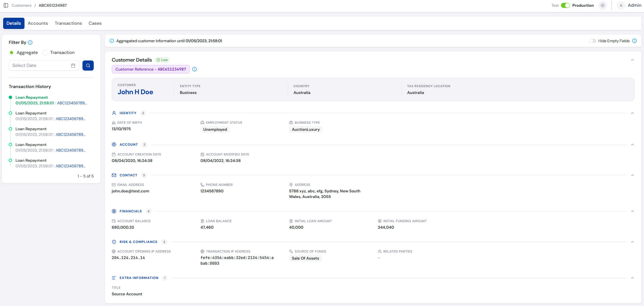Switch to the Accounts tab
Viewport: 644px width, 306px height.
38,23
